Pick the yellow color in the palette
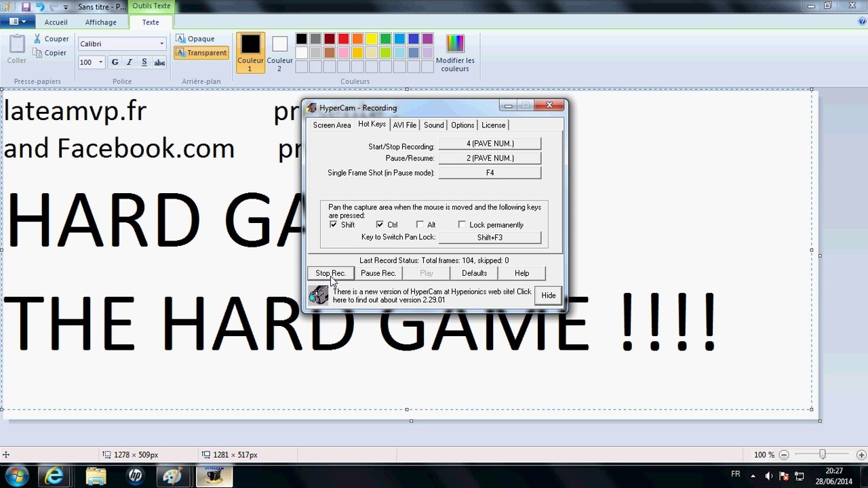868x488 pixels. tap(372, 39)
